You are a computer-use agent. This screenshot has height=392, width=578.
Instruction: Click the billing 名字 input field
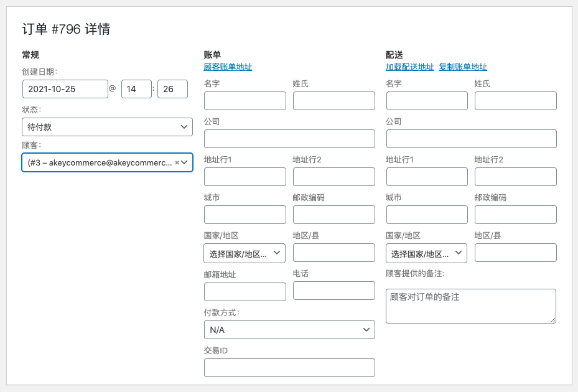coord(245,101)
